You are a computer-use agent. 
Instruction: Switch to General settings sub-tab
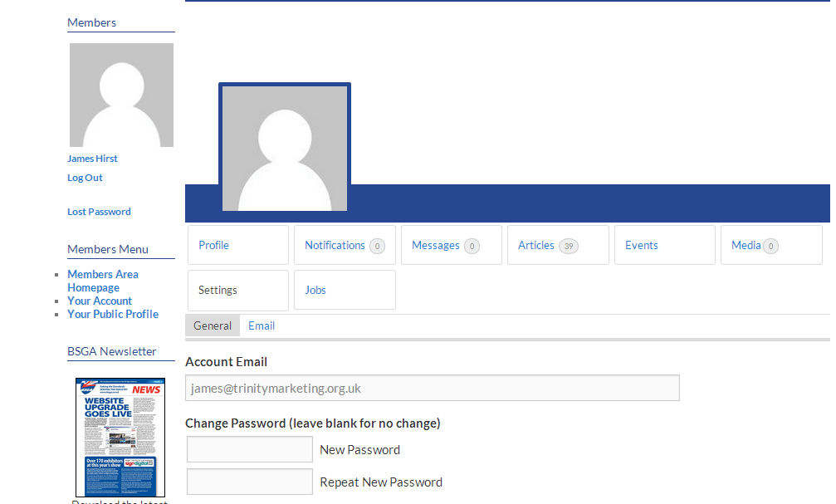[213, 325]
